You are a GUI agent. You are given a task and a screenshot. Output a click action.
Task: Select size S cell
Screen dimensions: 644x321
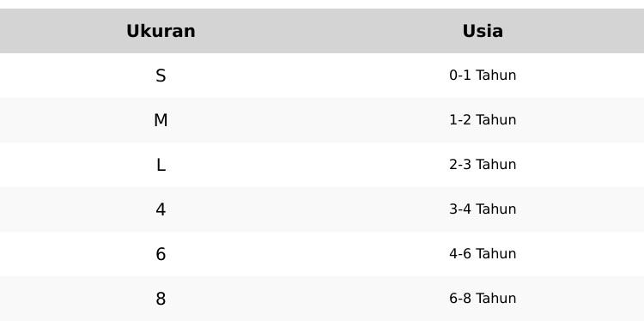161,76
